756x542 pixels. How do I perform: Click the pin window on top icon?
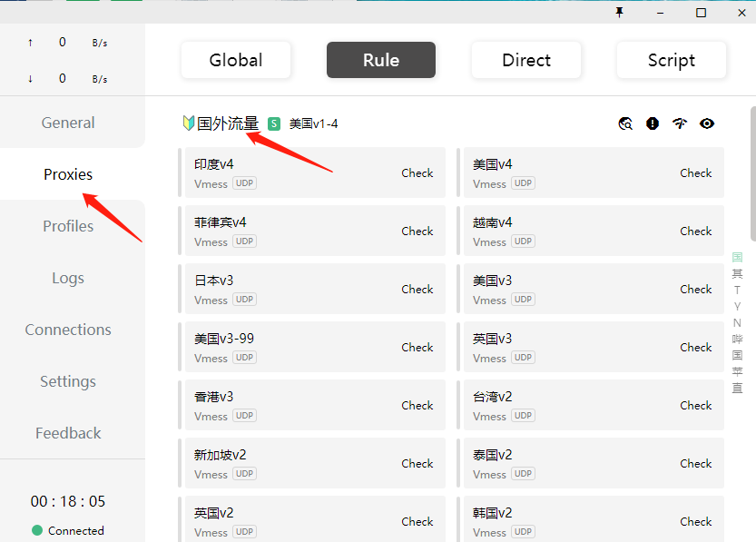(620, 12)
